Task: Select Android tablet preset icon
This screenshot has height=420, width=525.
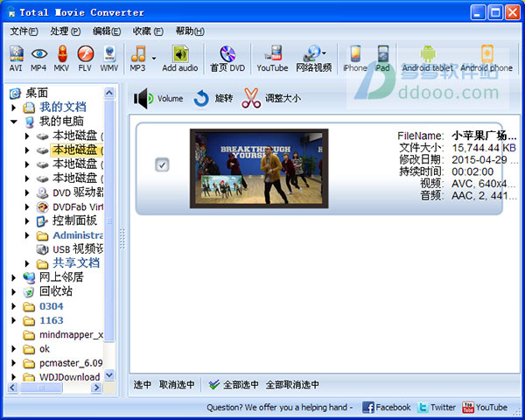Action: (x=428, y=53)
